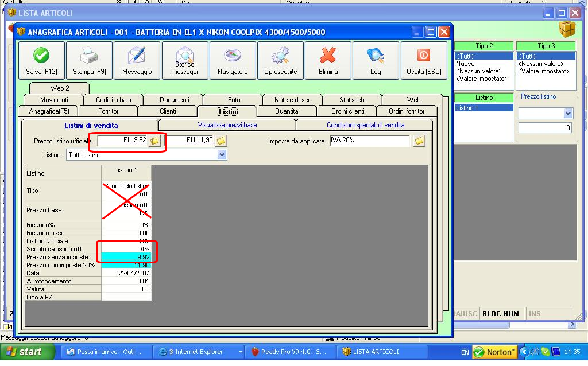
Task: Exit with the Uscita (ESC) icon
Action: pyautogui.click(x=423, y=60)
